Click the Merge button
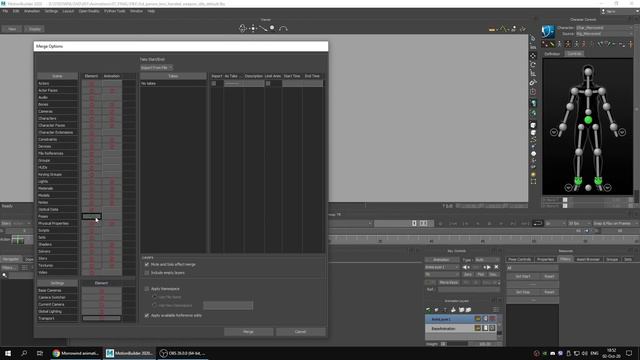The width and height of the screenshot is (640, 360). 249,332
